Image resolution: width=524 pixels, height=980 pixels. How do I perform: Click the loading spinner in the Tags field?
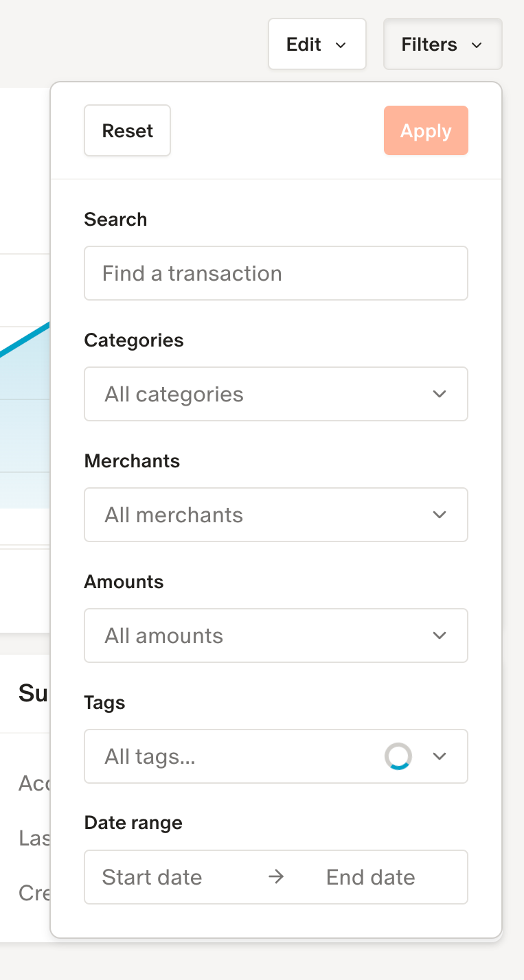398,756
